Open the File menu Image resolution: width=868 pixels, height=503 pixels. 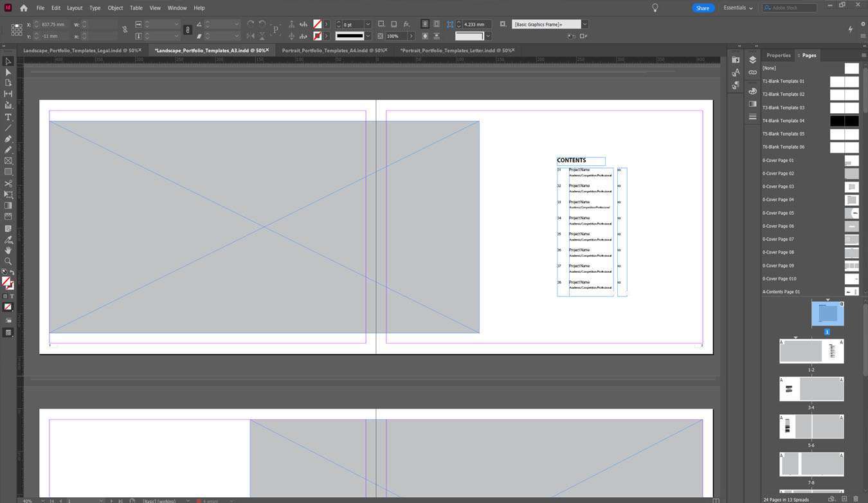(x=41, y=8)
